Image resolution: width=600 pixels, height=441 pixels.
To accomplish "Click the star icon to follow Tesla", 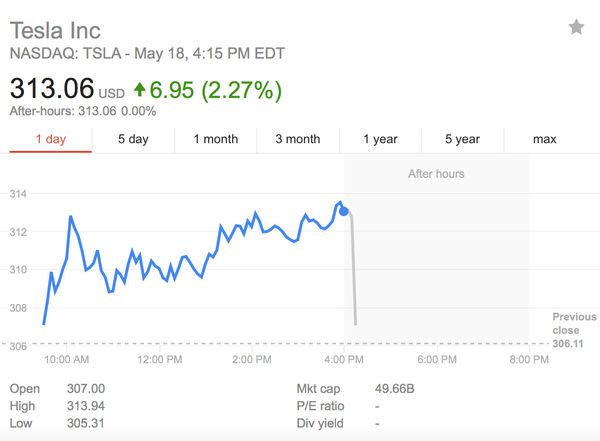I will 576,27.
